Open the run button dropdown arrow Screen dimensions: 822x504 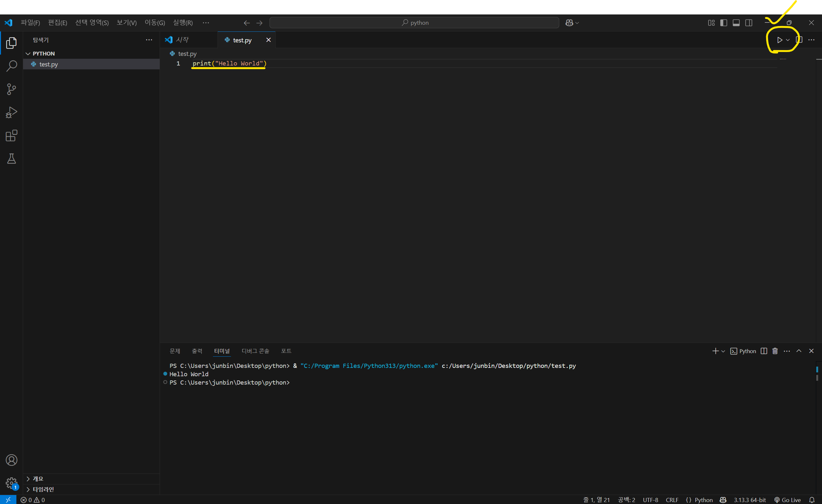point(788,40)
